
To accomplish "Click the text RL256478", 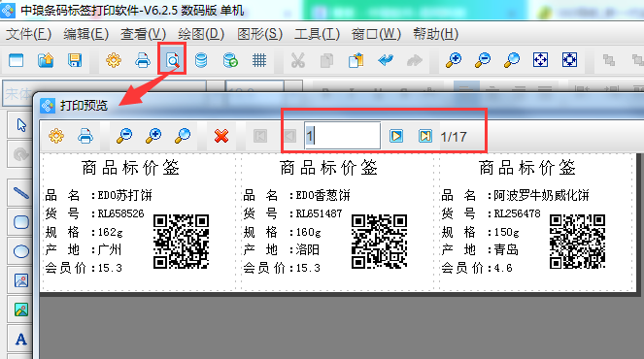I will (x=517, y=213).
